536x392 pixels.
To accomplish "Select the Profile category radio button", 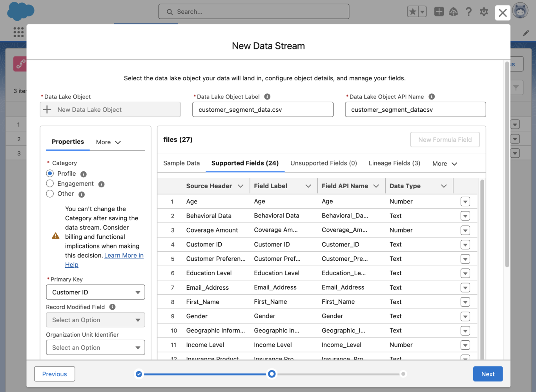I will coord(50,173).
